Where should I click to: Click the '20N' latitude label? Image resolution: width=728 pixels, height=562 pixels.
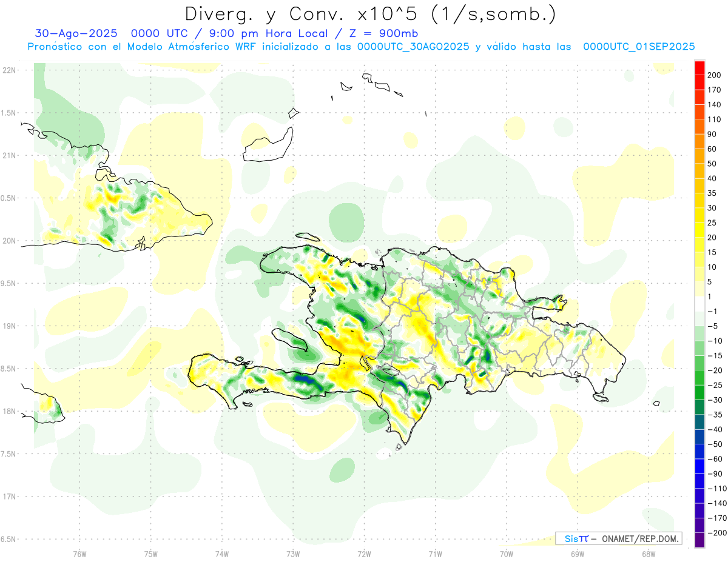(x=9, y=241)
